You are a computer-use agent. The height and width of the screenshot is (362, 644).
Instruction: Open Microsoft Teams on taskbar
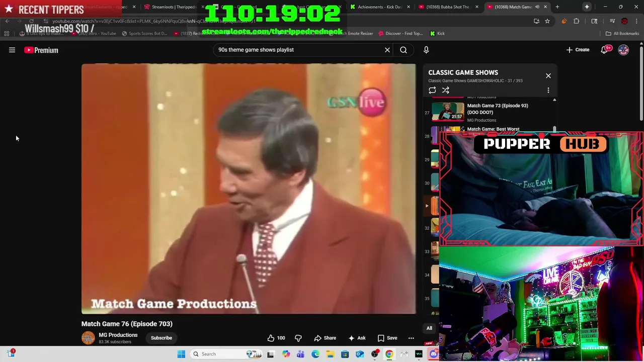pyautogui.click(x=300, y=354)
